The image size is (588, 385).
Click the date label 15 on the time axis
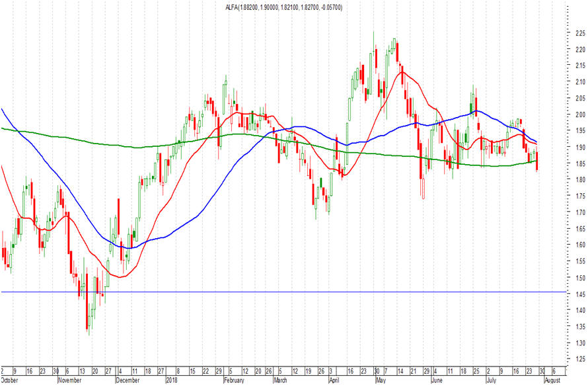[x=193, y=372]
